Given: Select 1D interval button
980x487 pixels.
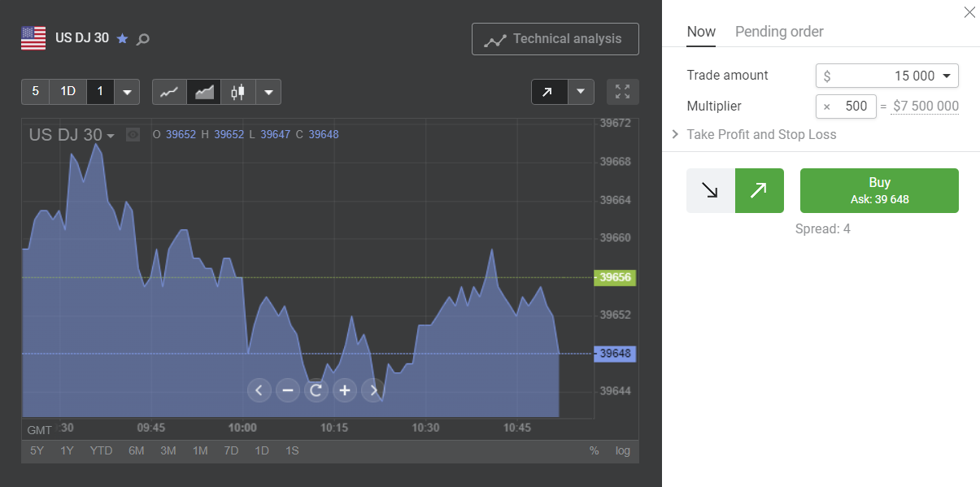Looking at the screenshot, I should coord(68,92).
